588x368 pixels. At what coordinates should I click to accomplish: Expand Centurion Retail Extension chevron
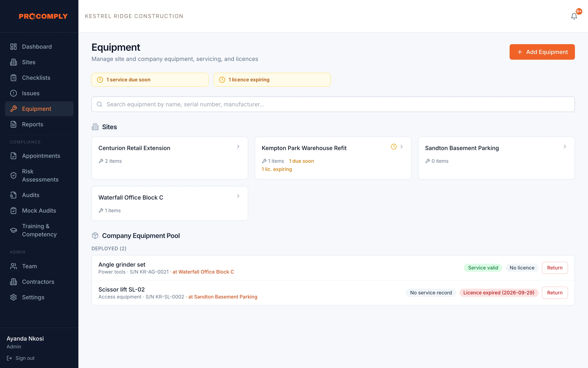pos(238,147)
